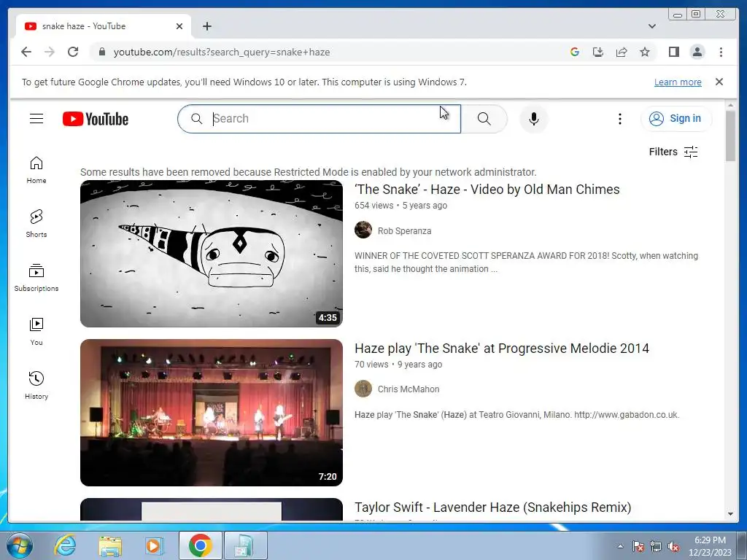Share this page from address bar
Image resolution: width=747 pixels, height=560 pixels.
pyautogui.click(x=622, y=52)
